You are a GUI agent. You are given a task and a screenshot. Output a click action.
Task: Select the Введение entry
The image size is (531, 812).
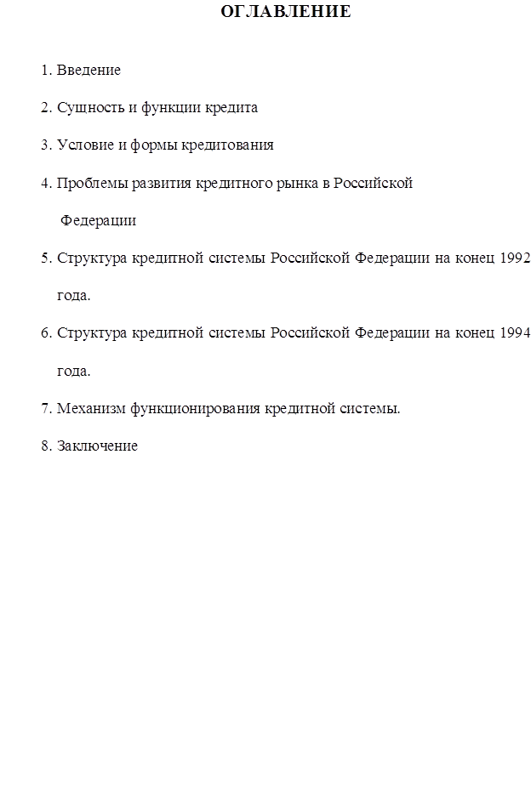[x=88, y=70]
